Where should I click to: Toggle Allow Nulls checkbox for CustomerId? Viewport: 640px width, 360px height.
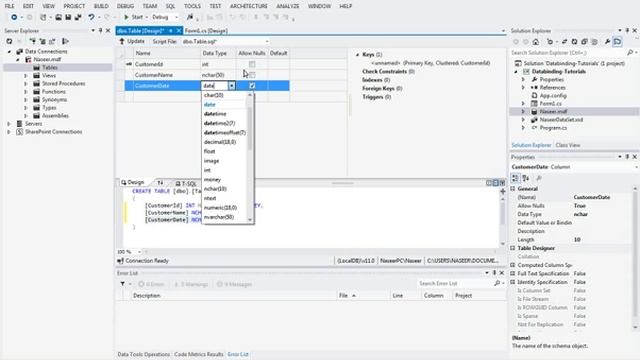point(252,64)
